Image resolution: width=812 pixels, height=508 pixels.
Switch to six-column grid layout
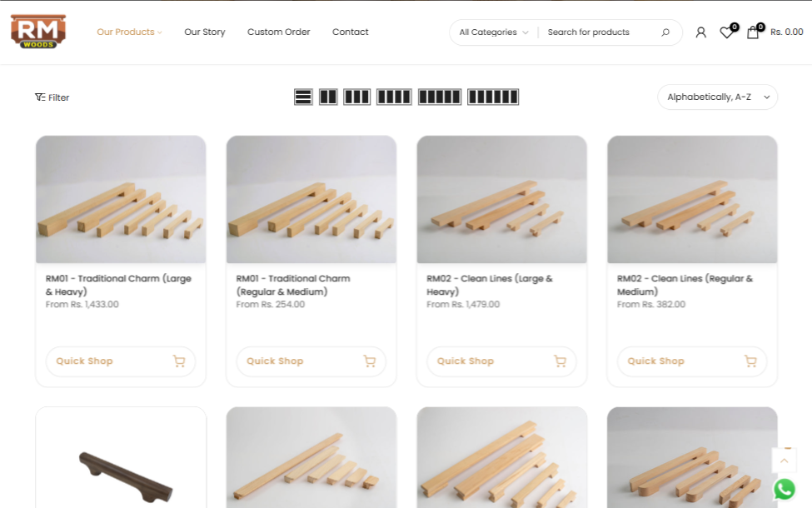(493, 97)
